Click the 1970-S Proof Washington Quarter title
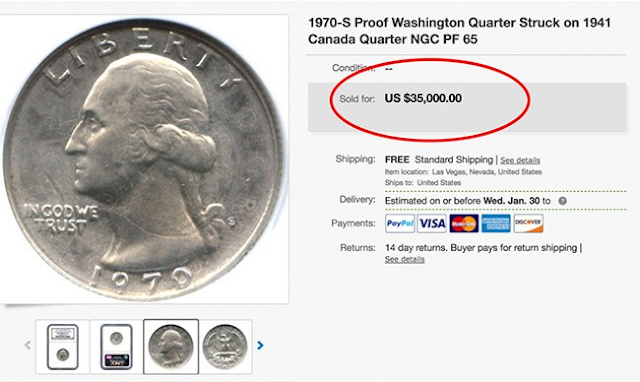This screenshot has width=640, height=382. [x=459, y=31]
